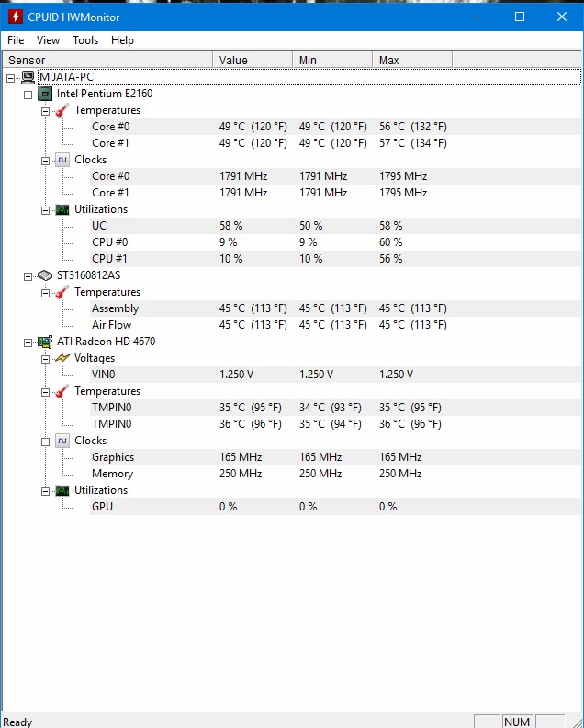584x728 pixels.
Task: Collapse the MIJATA-PC root node
Action: point(10,77)
